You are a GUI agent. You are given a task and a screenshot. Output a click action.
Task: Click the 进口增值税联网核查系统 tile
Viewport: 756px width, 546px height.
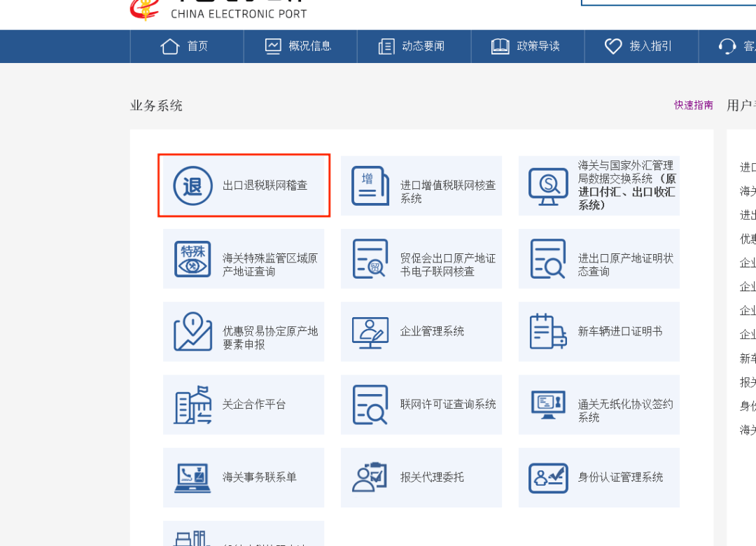[x=421, y=185]
